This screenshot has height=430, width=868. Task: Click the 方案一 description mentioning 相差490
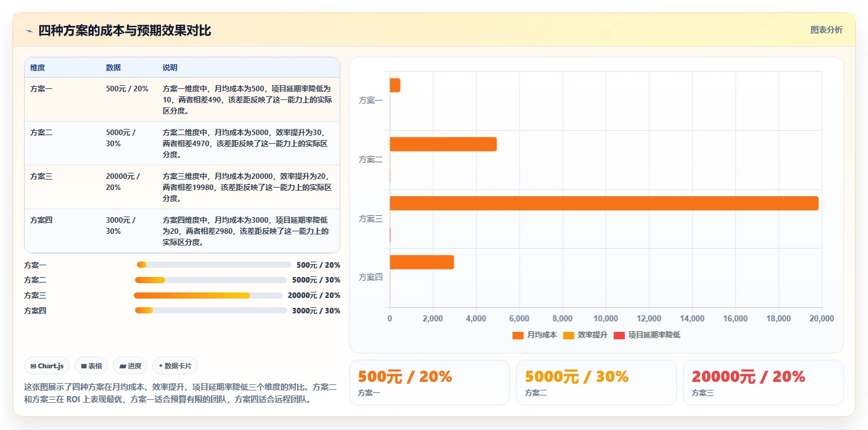pyautogui.click(x=247, y=100)
